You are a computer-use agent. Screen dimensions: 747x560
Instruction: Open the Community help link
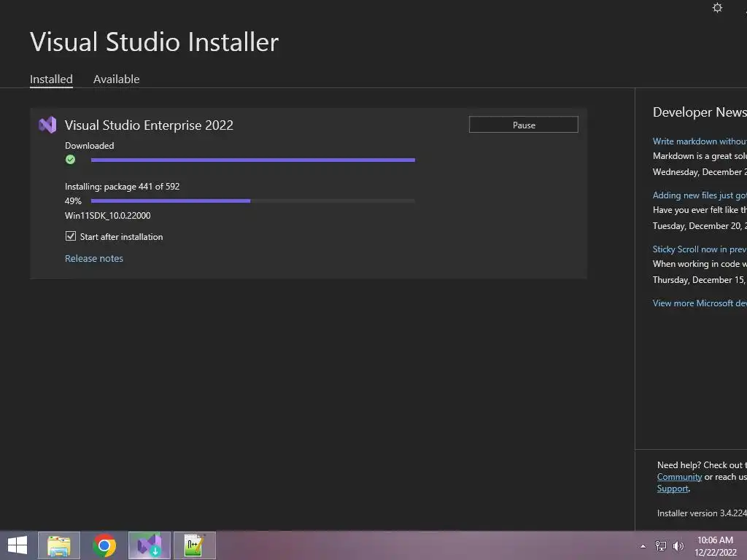click(x=679, y=477)
